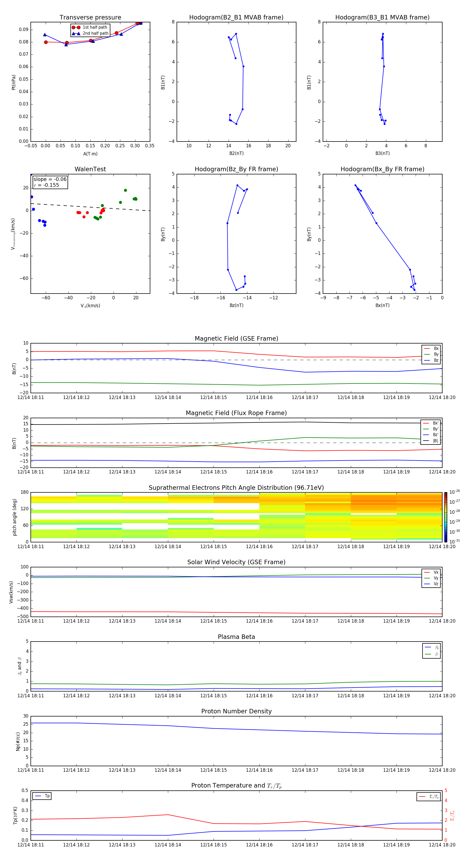
Task: Click the 'Proton Temperature and Te/Tp' title
Action: (x=236, y=786)
